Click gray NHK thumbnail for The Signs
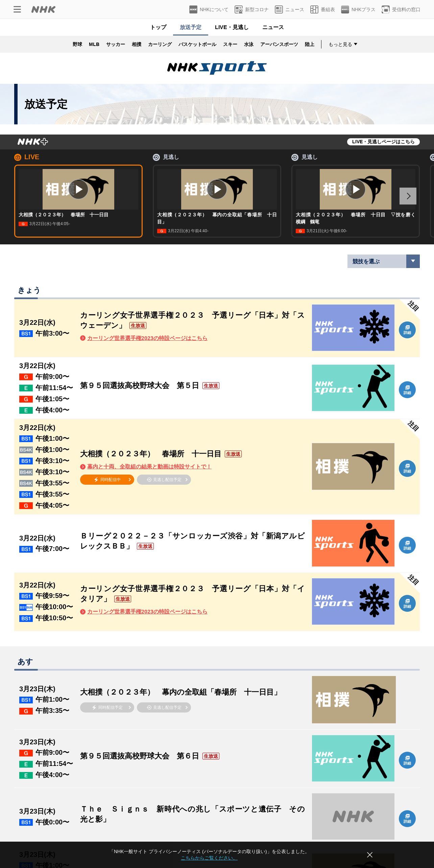This screenshot has height=868, width=434. (x=353, y=816)
